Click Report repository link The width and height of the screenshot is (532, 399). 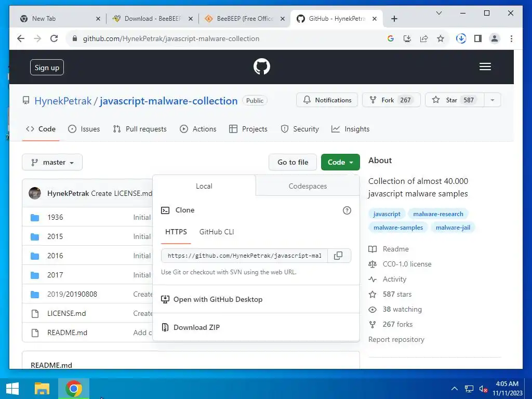pyautogui.click(x=396, y=339)
